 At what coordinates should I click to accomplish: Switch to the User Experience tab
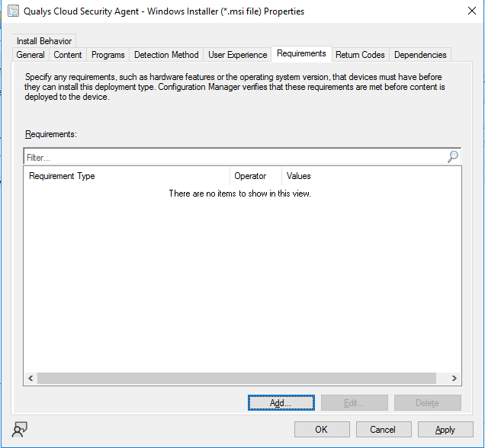click(237, 55)
